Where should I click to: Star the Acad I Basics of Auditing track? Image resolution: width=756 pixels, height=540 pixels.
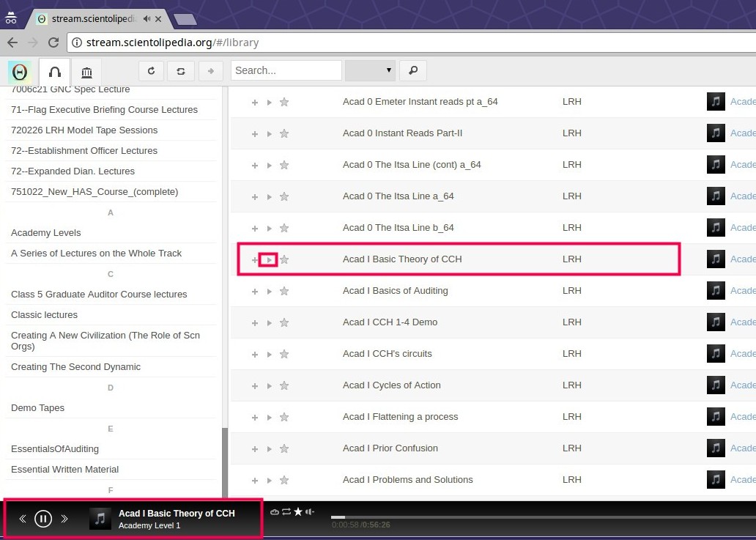click(284, 291)
